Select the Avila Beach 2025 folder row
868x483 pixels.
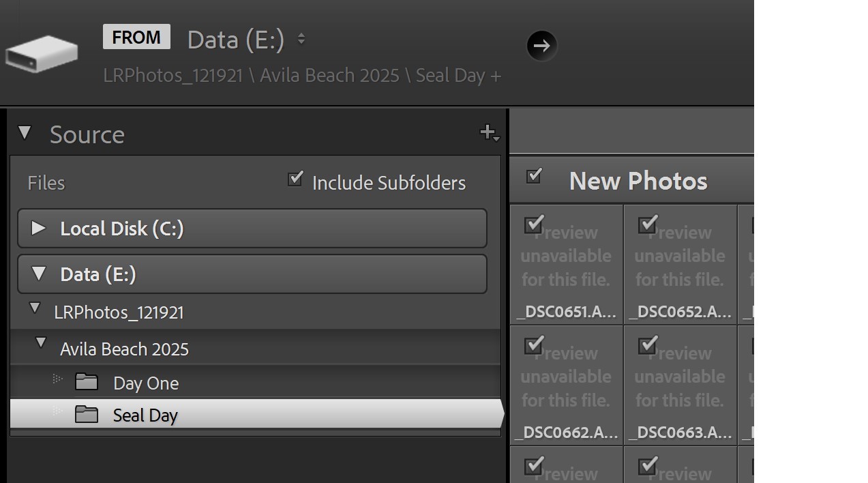point(255,349)
